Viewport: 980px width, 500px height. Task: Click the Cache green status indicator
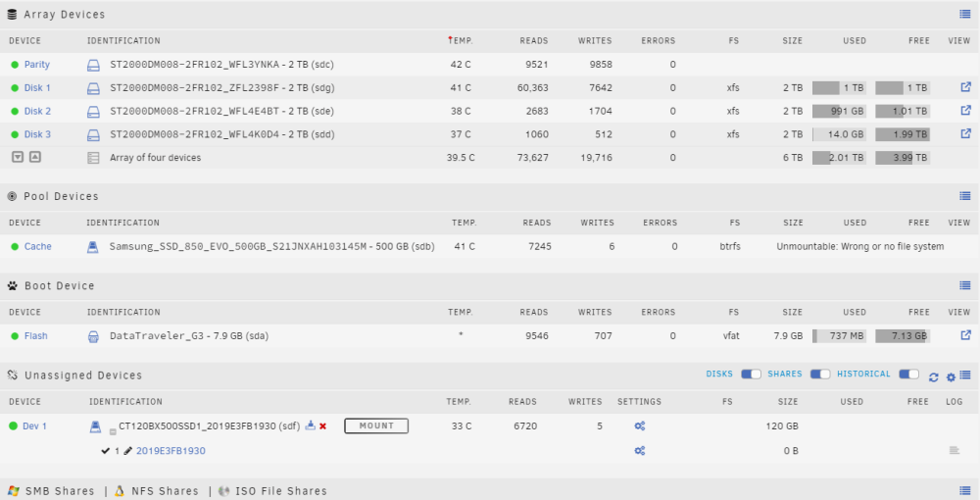(x=15, y=247)
